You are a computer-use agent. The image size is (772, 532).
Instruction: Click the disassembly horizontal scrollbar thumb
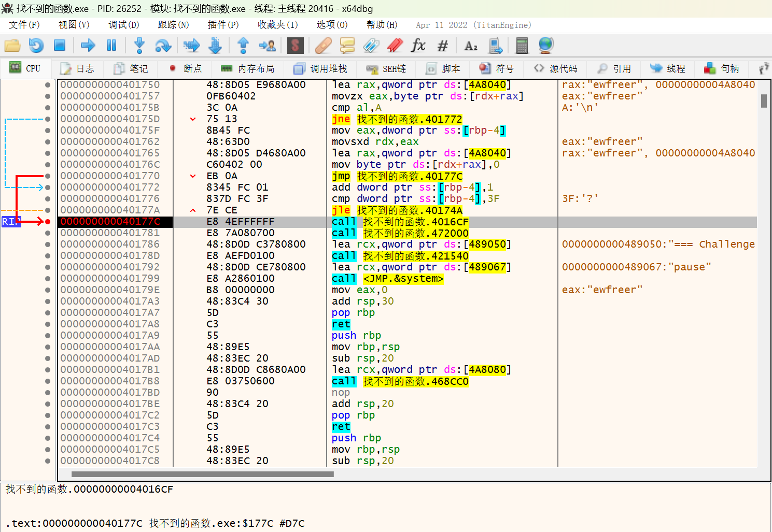tap(202, 474)
